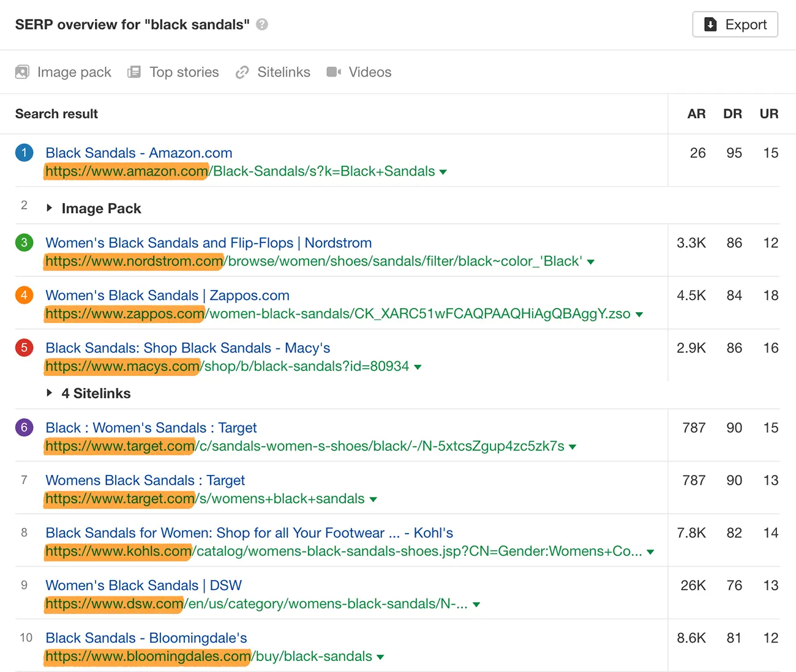Viewport: 796px width, 672px height.
Task: Click the blue position 1 badge
Action: point(24,152)
